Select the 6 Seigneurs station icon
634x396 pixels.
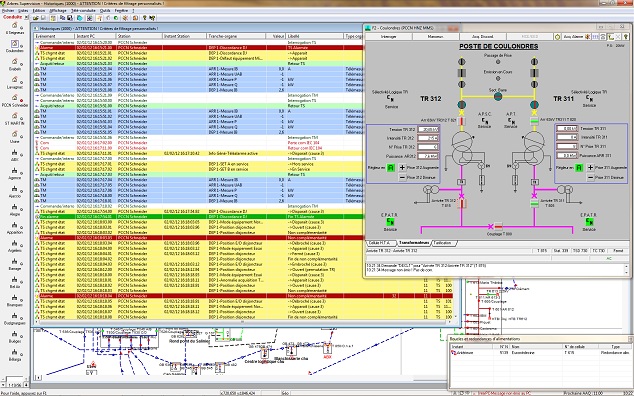[x=15, y=26]
